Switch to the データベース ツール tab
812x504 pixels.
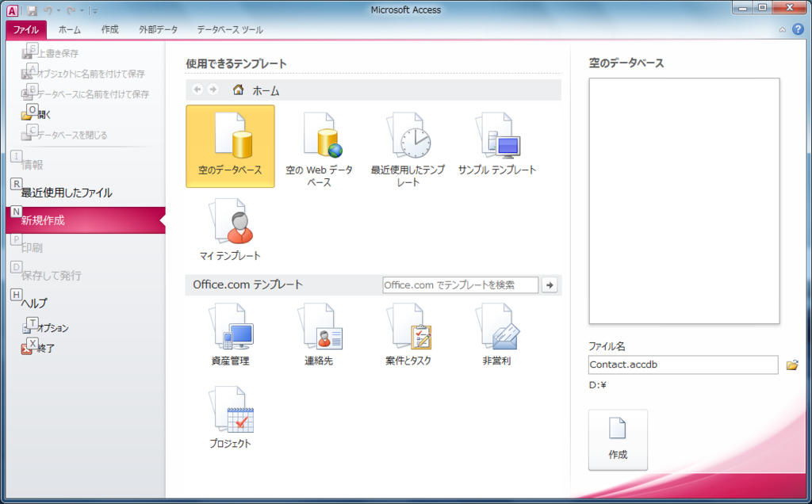coord(230,29)
